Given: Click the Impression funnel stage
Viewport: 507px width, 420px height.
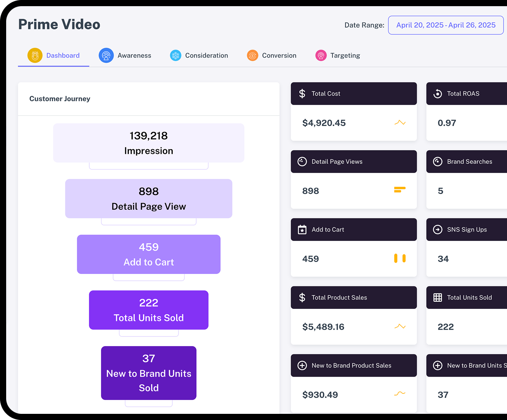Looking at the screenshot, I should tap(148, 143).
